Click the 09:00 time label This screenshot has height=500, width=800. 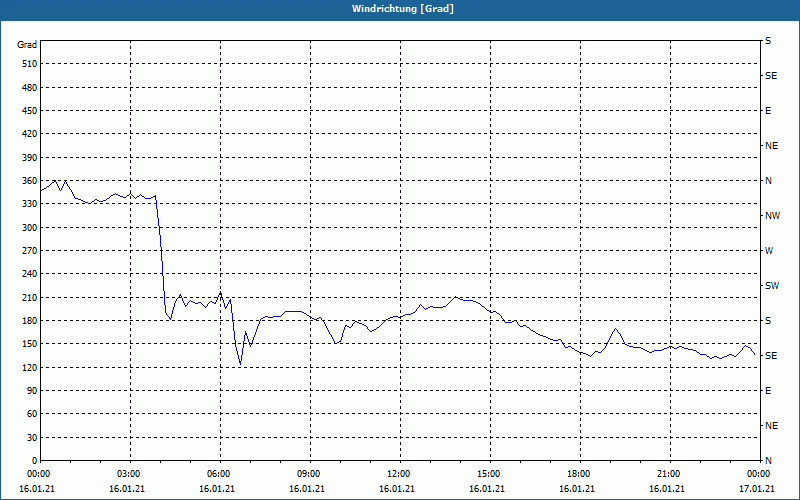point(309,474)
